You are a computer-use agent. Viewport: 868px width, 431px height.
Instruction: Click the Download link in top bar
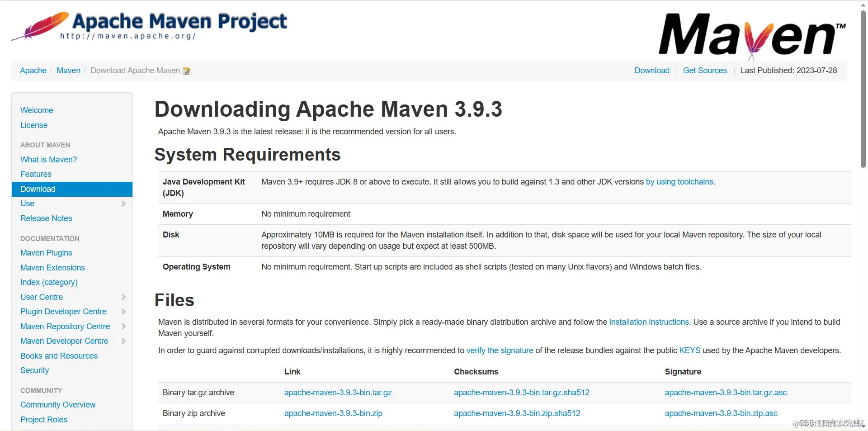652,71
